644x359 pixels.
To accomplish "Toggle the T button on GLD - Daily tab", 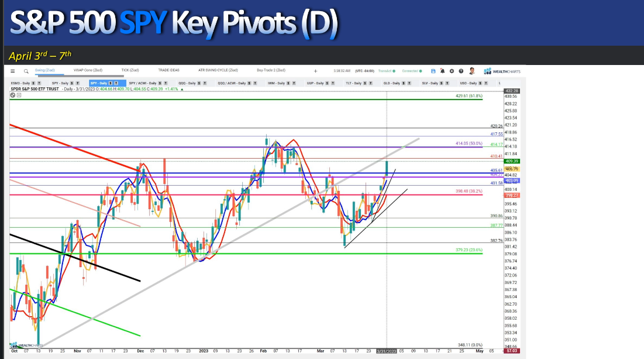I will pyautogui.click(x=409, y=83).
